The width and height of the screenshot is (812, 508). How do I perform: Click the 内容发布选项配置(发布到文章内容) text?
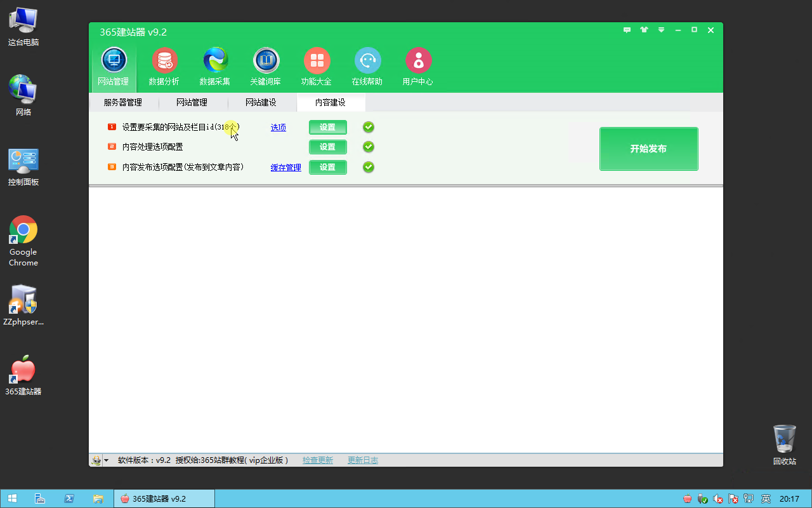[183, 167]
